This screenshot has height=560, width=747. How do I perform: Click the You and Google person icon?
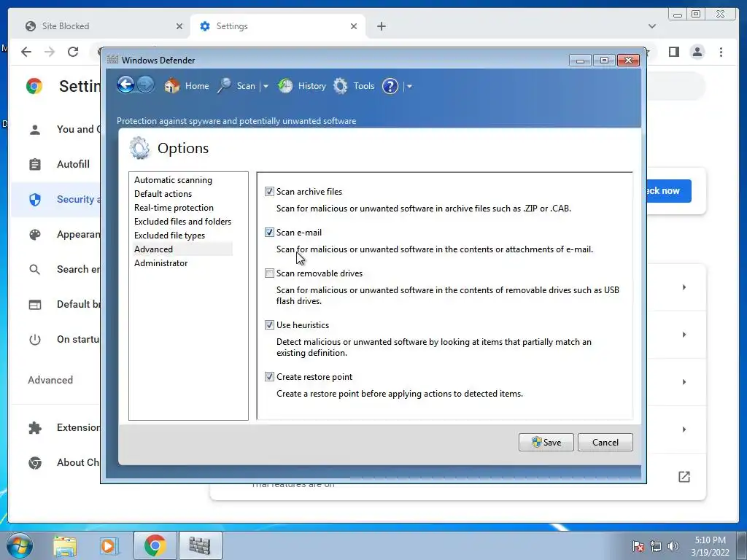point(35,130)
